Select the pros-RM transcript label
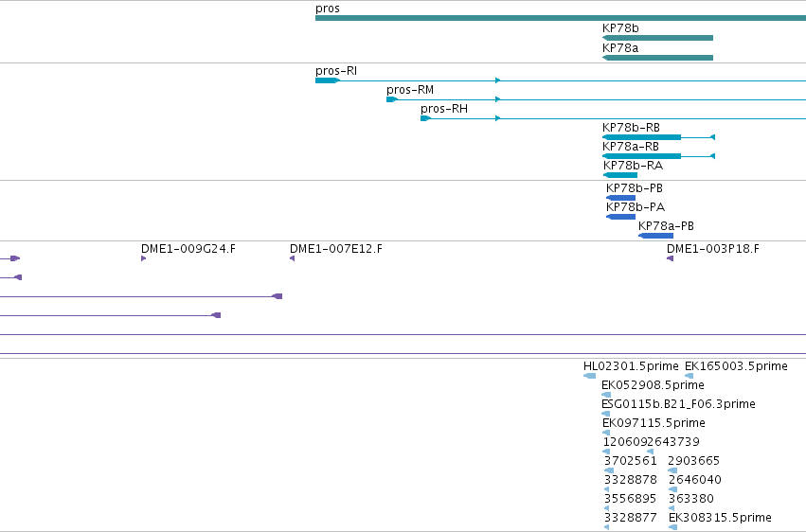 (x=410, y=90)
